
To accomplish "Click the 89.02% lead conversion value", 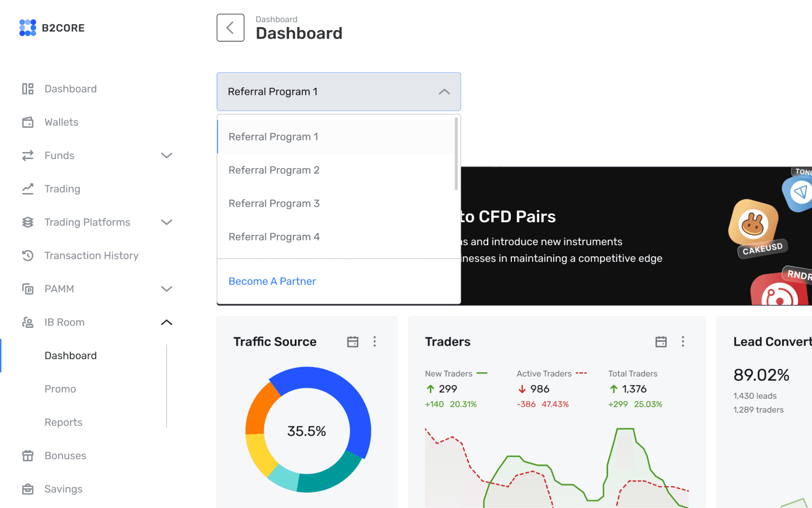I will click(761, 375).
